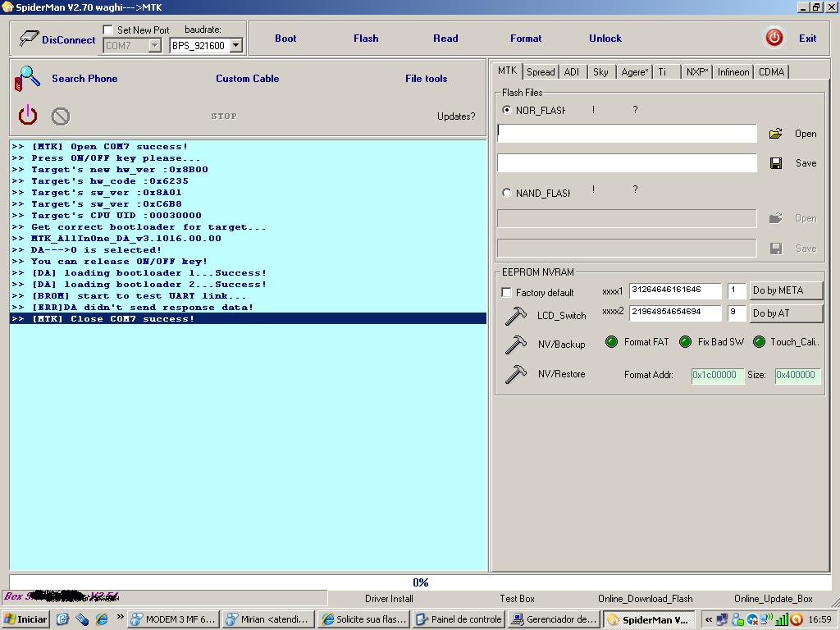Click the Size 0x400000 field
This screenshot has width=840, height=630.
[x=797, y=375]
